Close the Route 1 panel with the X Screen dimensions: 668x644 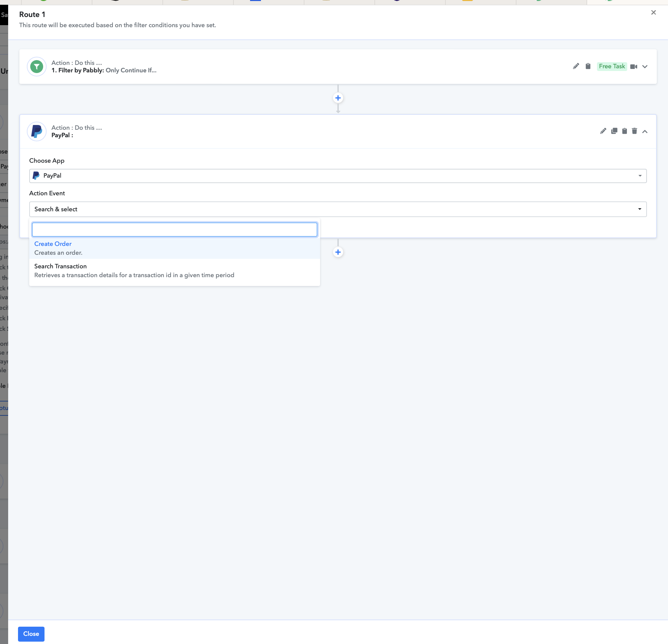click(x=653, y=13)
